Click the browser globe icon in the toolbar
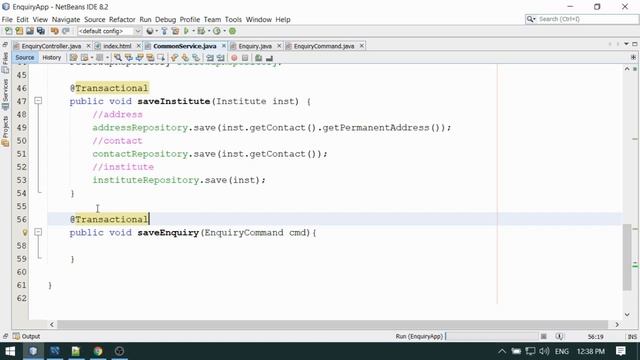Screen dimensions: 640x360 point(150,31)
